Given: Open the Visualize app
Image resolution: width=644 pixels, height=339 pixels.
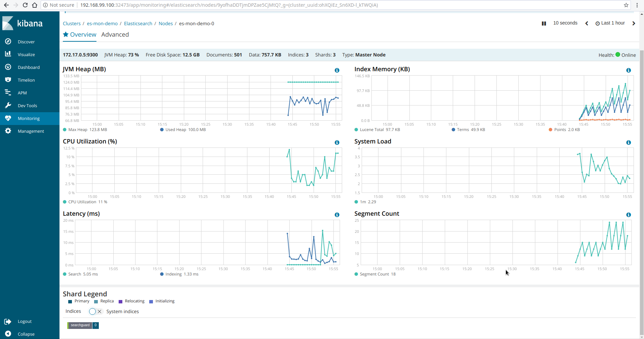Looking at the screenshot, I should [26, 54].
